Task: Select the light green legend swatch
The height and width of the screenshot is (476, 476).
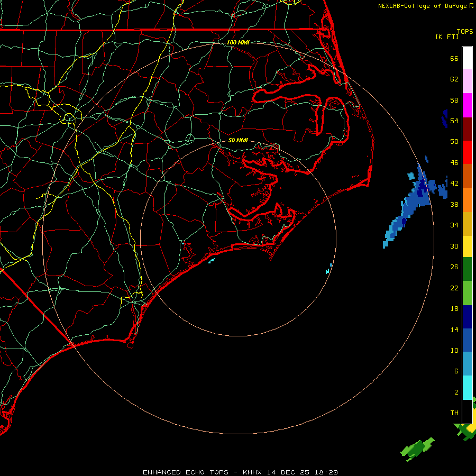Action: coord(467,293)
